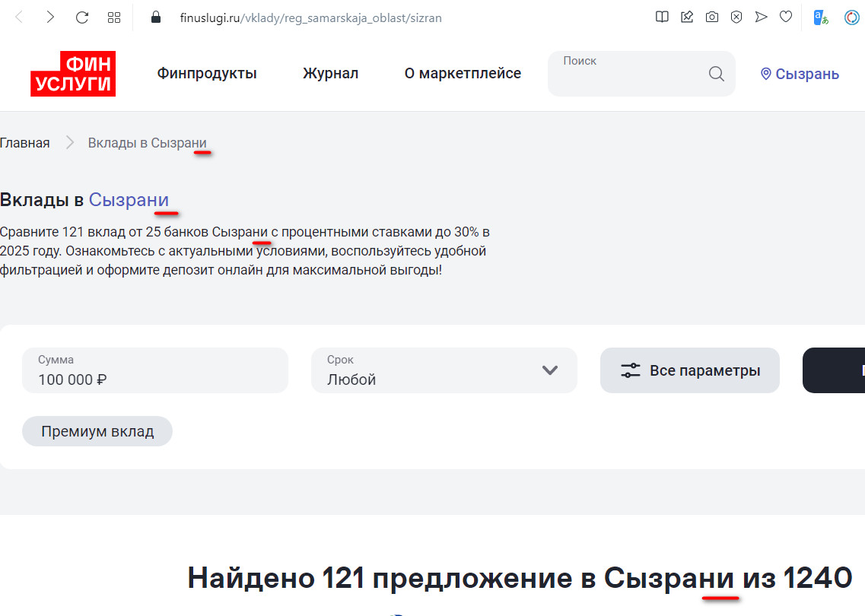Open О маркетплейсе menu item
Image resolution: width=865 pixels, height=616 pixels.
pyautogui.click(x=463, y=74)
